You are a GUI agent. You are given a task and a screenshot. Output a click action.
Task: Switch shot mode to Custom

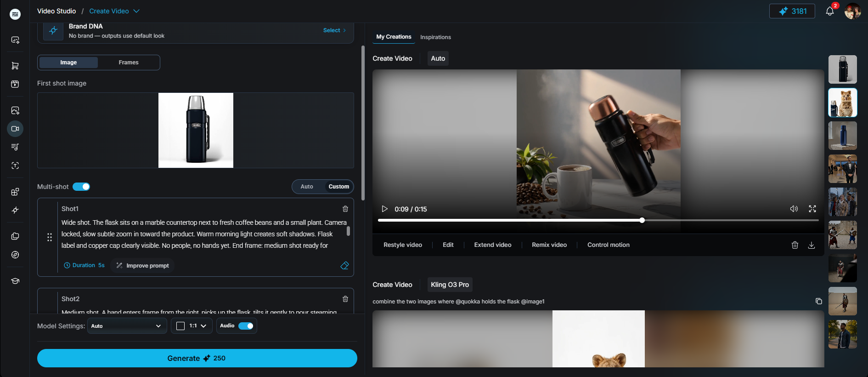[x=339, y=187]
